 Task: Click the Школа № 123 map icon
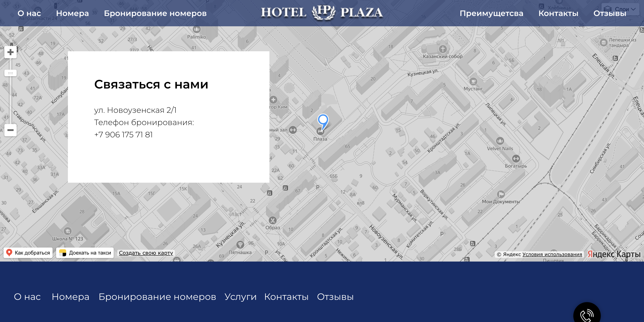point(67,231)
